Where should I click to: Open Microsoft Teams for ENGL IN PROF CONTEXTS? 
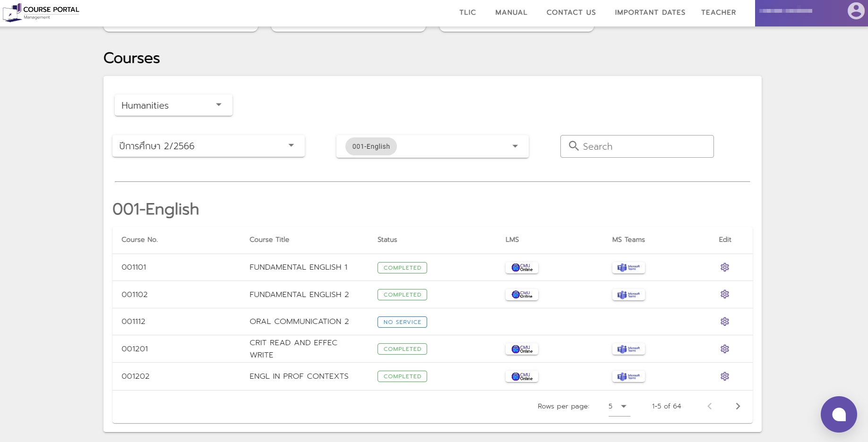(x=628, y=376)
